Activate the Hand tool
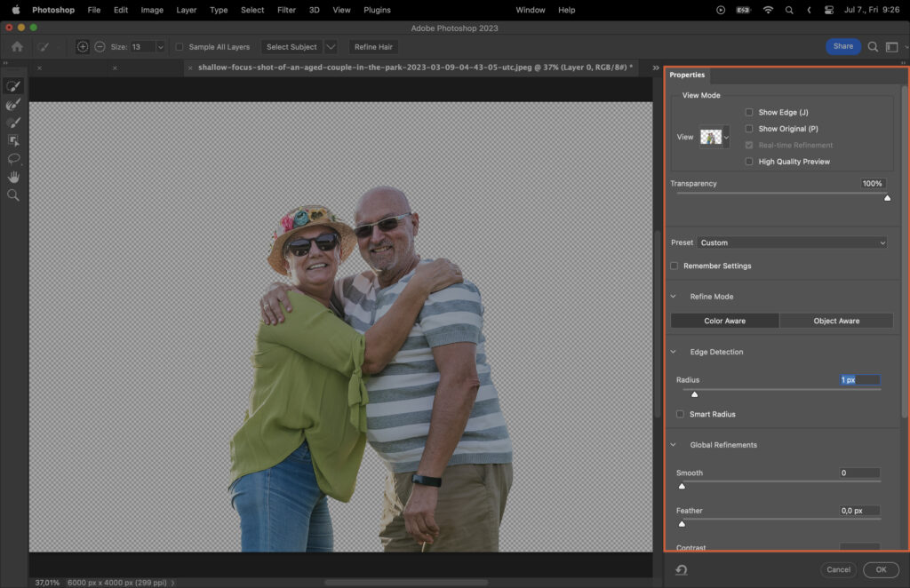The image size is (910, 588). tap(12, 177)
